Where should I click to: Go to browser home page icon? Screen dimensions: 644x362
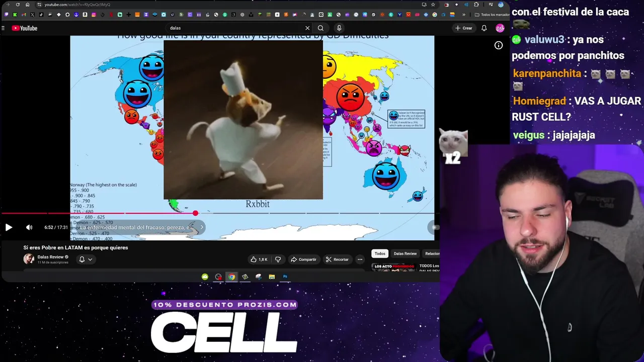click(x=27, y=5)
